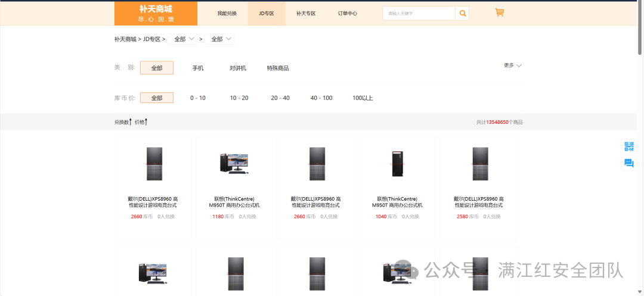Click 0人兑换 beside the 2580 price

[x=492, y=216]
